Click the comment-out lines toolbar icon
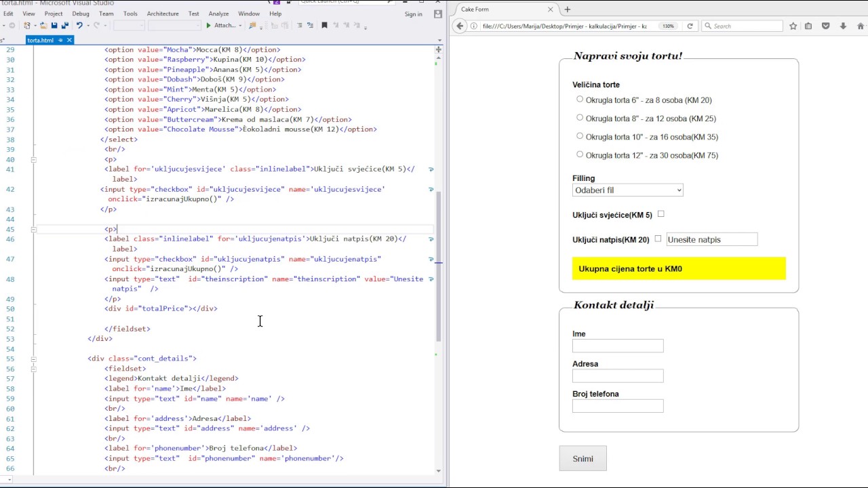The height and width of the screenshot is (488, 868). coord(300,25)
